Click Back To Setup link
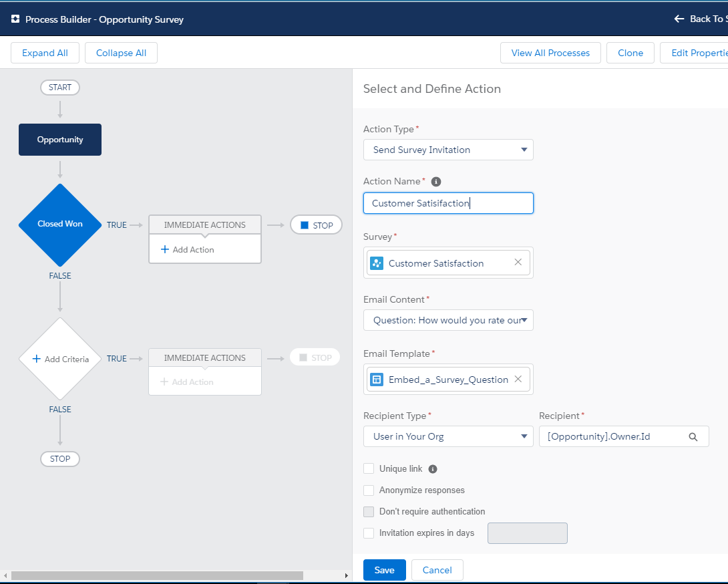The width and height of the screenshot is (728, 584). [701, 19]
